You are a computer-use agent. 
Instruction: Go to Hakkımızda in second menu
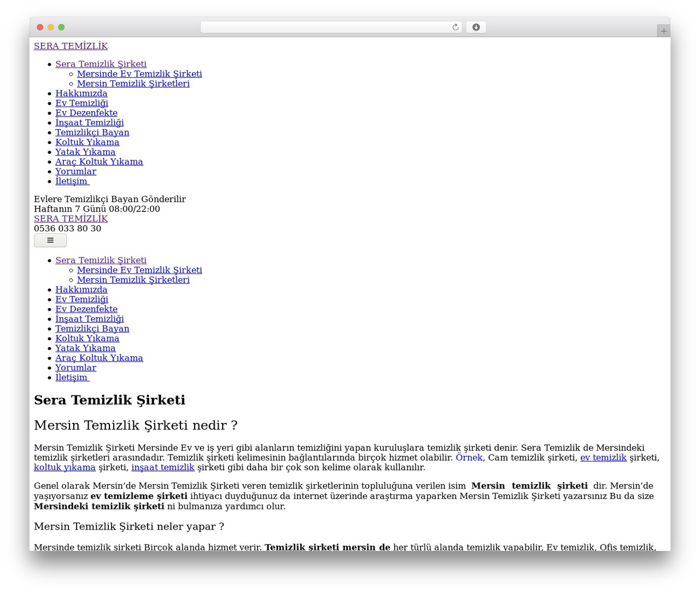(81, 290)
